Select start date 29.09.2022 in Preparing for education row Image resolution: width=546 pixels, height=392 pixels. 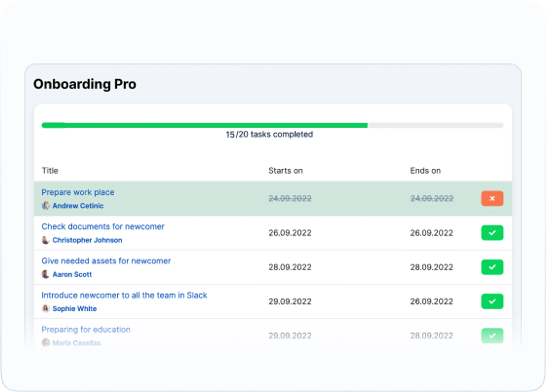click(x=290, y=335)
